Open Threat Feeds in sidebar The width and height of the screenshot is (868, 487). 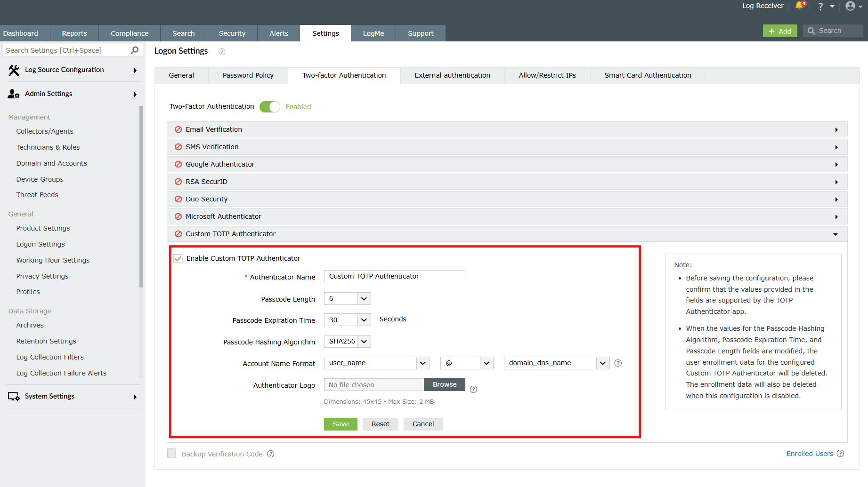[37, 195]
